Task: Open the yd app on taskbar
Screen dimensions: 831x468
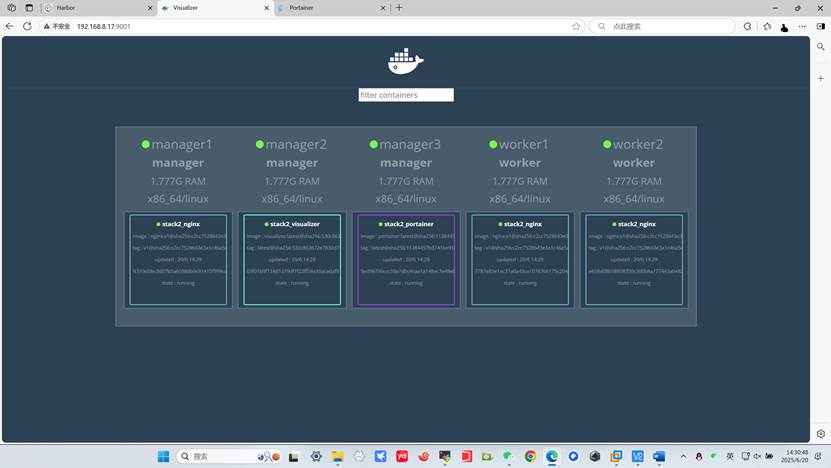Action: click(402, 456)
